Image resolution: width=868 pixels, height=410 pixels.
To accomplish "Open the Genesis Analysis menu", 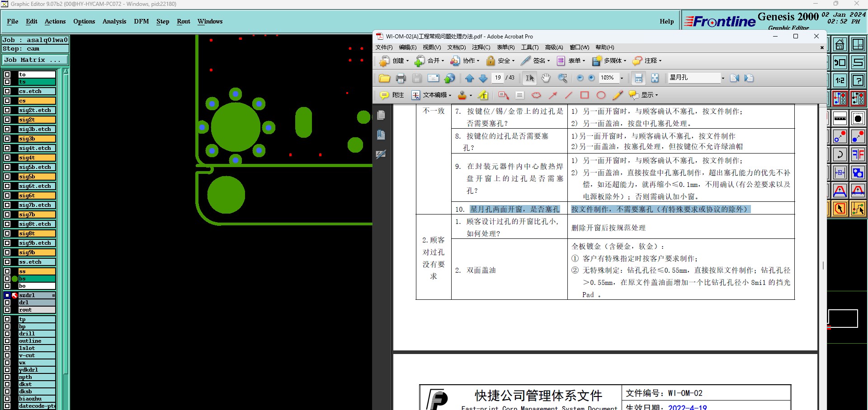I will point(114,21).
